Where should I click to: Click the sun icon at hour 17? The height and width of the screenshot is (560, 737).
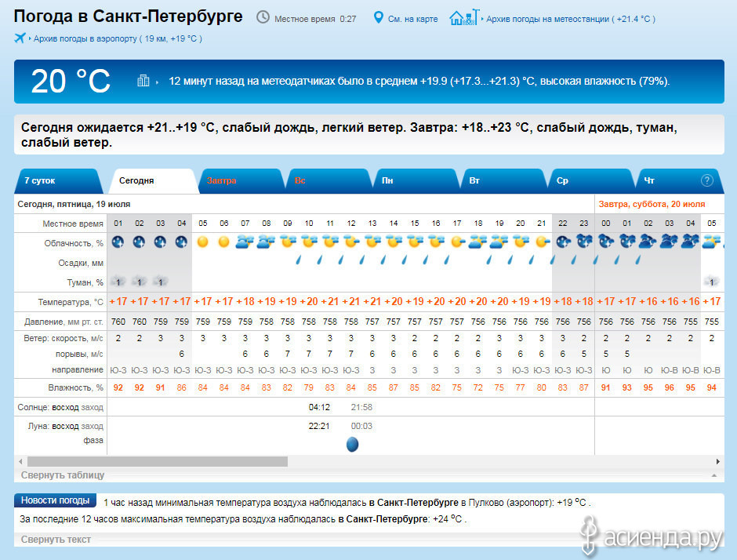tap(458, 242)
